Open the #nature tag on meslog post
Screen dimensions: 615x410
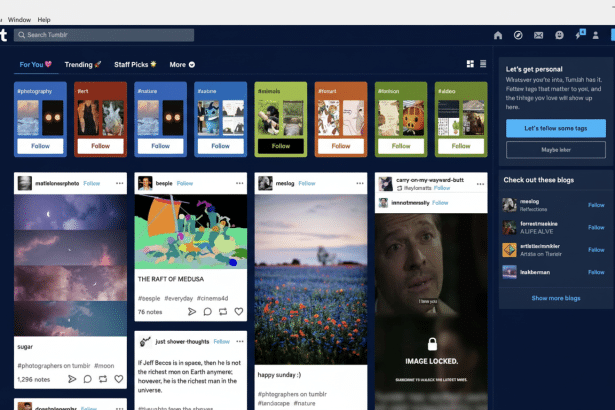304,403
